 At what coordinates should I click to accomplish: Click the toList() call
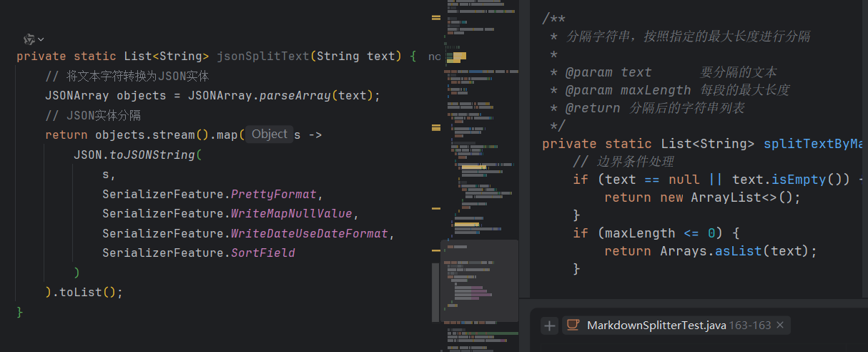pyautogui.click(x=88, y=293)
